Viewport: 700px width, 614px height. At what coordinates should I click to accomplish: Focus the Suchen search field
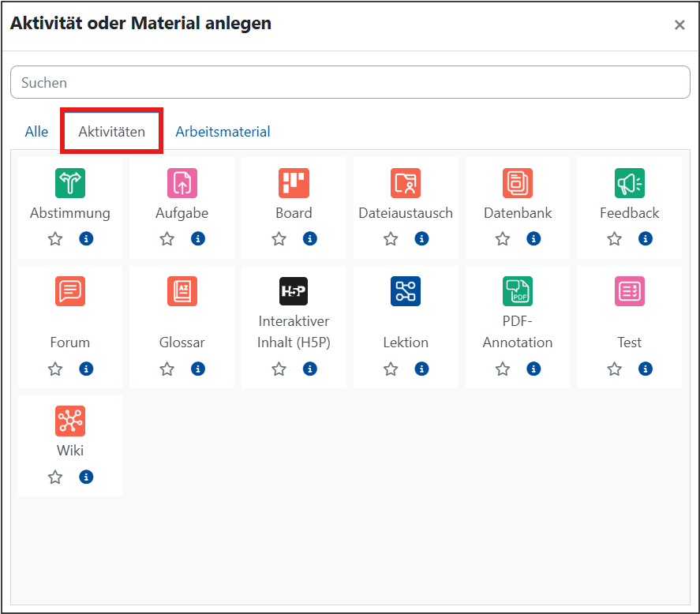(x=350, y=82)
